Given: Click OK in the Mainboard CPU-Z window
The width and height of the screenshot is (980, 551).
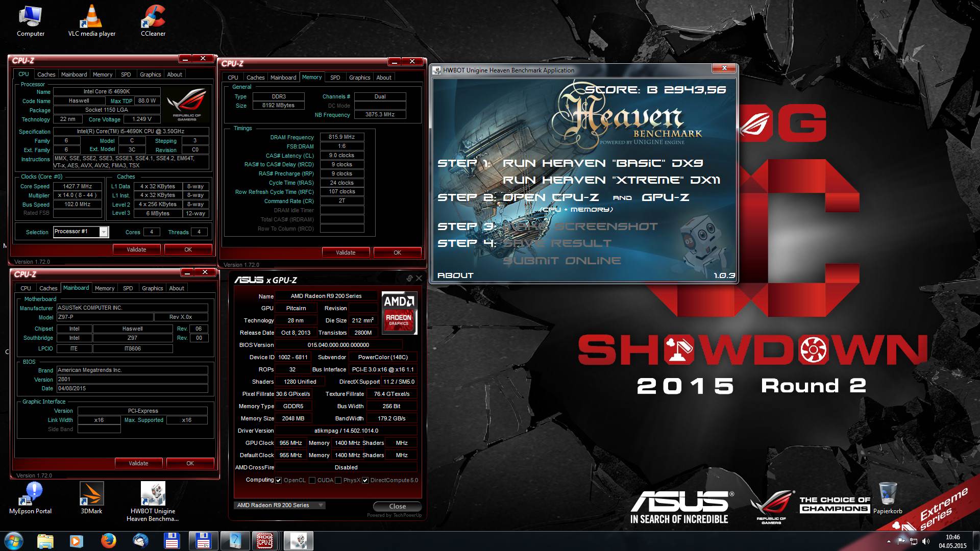Looking at the screenshot, I should [190, 463].
